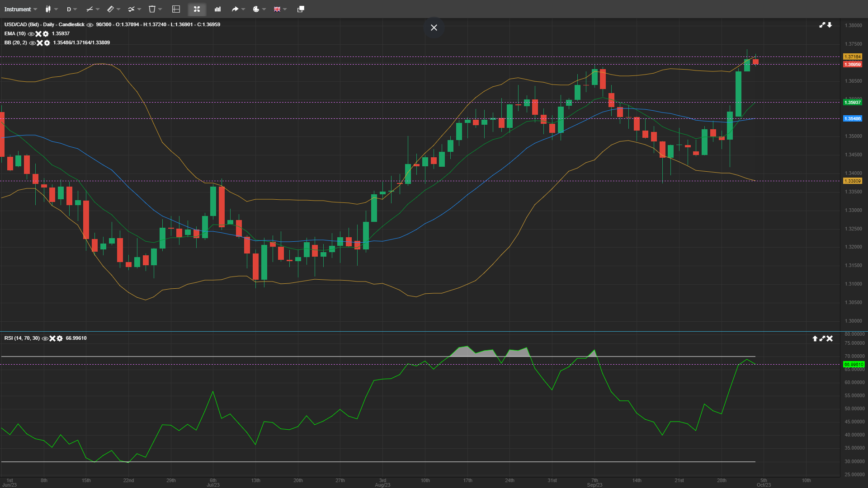Select the ruler measurement tool

pyautogui.click(x=110, y=9)
